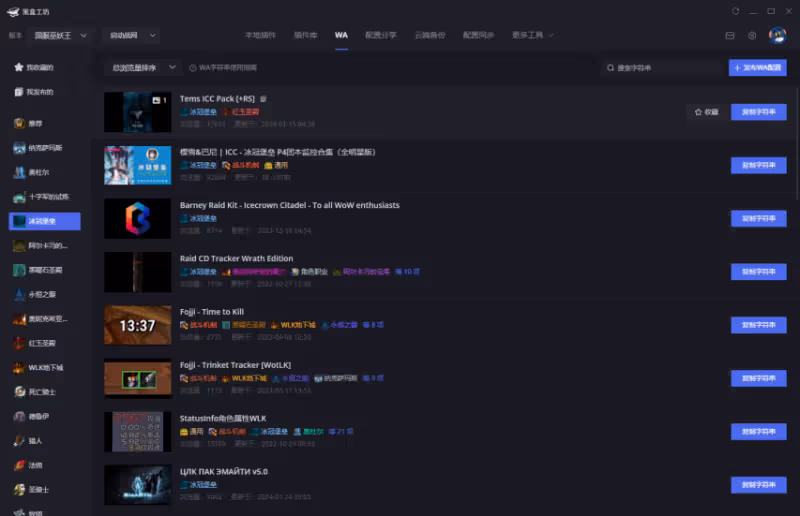The height and width of the screenshot is (516, 800).
Task: Select the WA tab
Action: [341, 35]
